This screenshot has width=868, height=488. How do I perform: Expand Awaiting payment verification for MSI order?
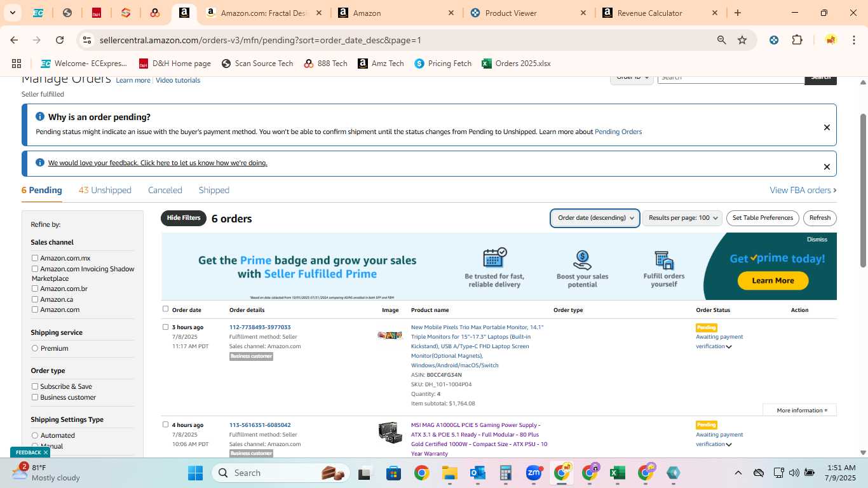(x=729, y=444)
